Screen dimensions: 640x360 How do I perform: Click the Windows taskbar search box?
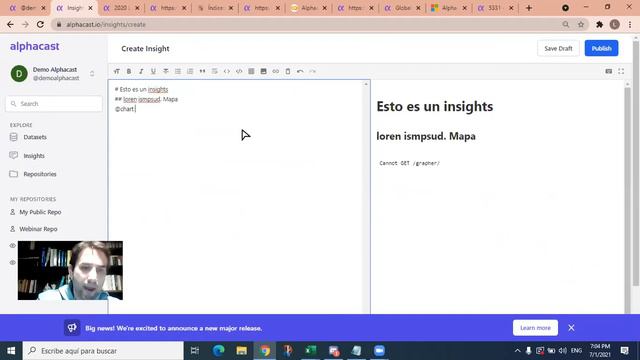coord(103,351)
